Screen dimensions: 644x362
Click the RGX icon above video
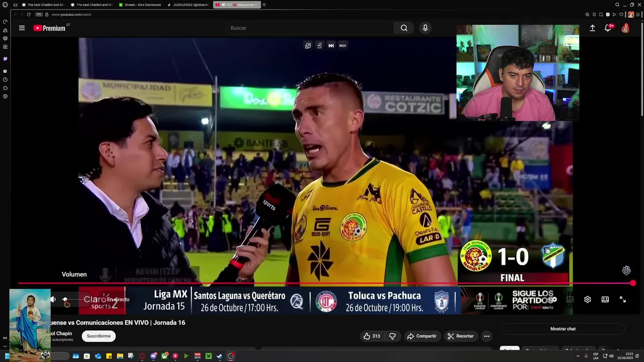tap(343, 46)
